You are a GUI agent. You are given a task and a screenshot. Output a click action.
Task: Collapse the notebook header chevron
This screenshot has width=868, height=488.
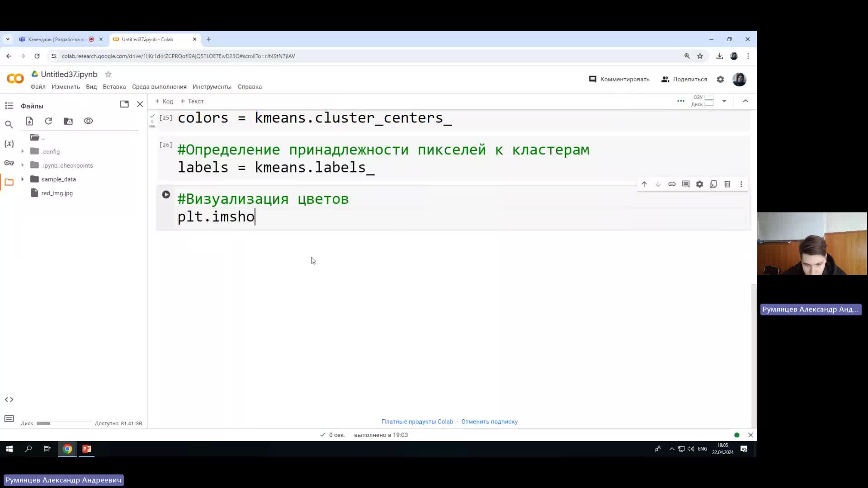click(745, 101)
